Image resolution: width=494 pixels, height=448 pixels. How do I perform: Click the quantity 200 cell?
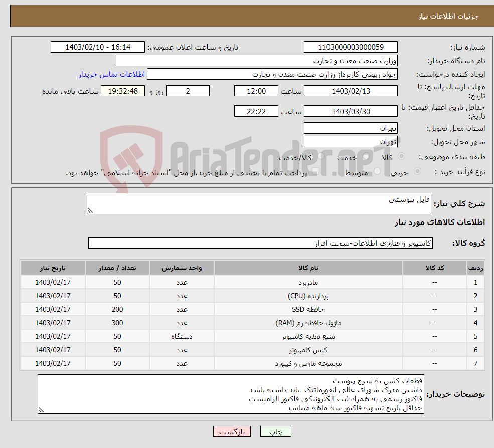coord(117,309)
